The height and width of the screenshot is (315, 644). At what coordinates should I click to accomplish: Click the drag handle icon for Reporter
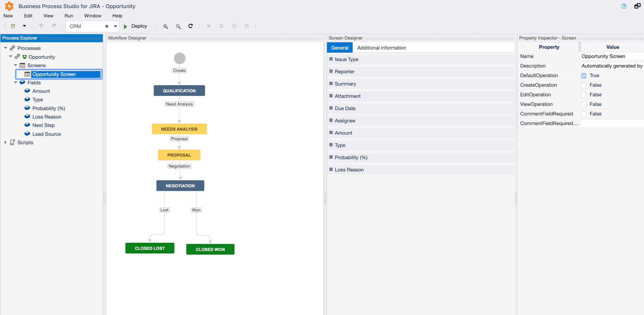click(331, 71)
